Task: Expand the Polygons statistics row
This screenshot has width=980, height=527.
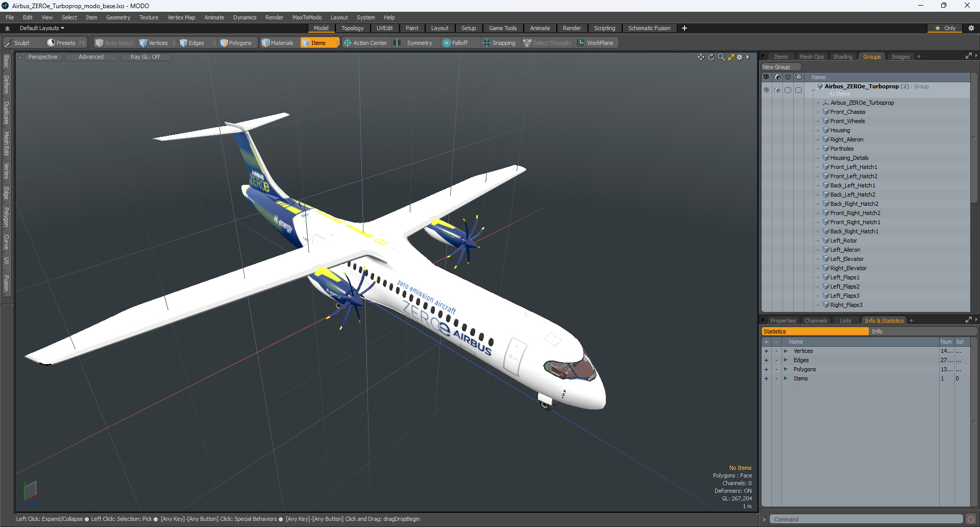Action: click(786, 369)
